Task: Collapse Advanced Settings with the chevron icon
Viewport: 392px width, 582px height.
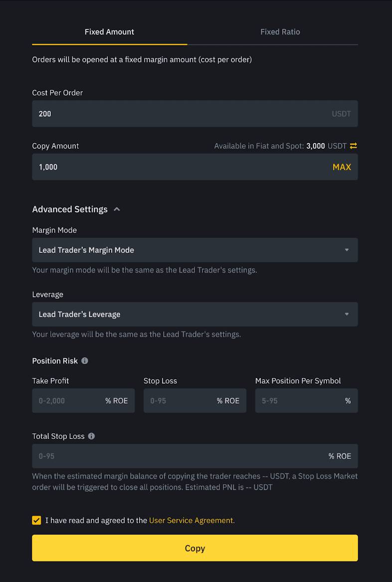Action: (x=117, y=209)
